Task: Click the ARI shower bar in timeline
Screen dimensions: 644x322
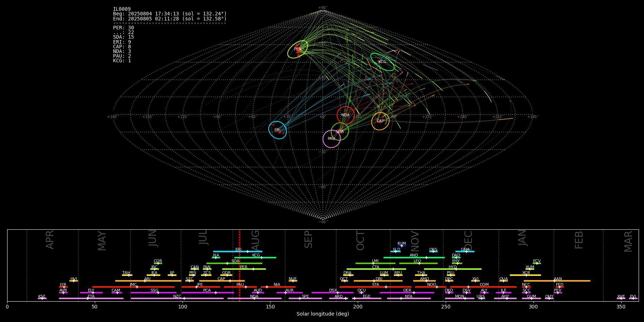Action: [x=148, y=281]
